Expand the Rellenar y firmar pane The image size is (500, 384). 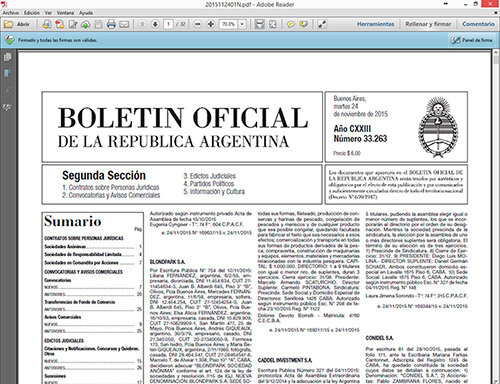(x=428, y=24)
